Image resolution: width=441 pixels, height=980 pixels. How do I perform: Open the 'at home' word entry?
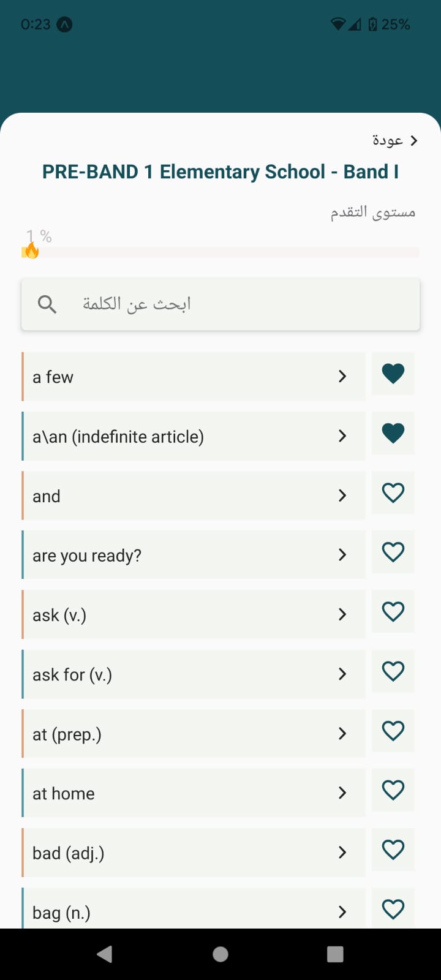[194, 793]
